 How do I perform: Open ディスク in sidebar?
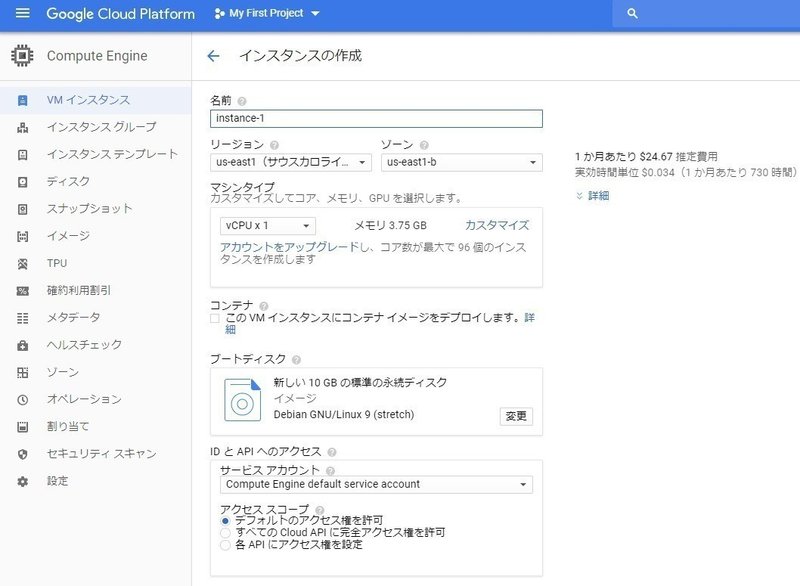tap(96, 182)
